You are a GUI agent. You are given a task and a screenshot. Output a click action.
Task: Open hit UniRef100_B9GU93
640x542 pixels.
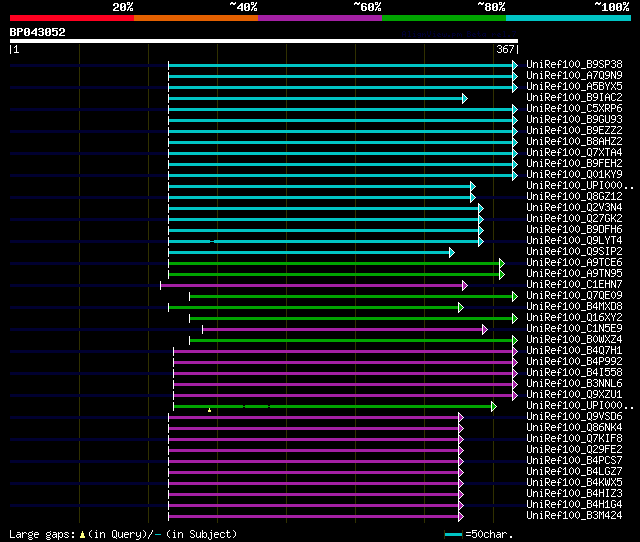click(574, 120)
